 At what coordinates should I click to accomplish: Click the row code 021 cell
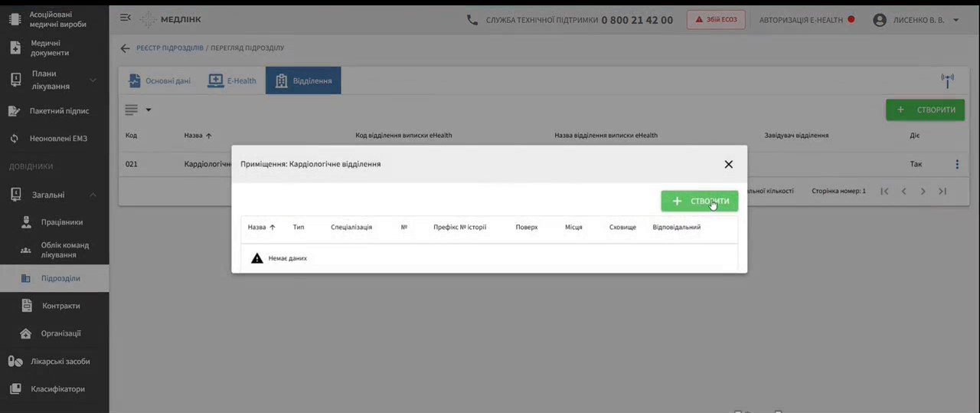pyautogui.click(x=131, y=164)
